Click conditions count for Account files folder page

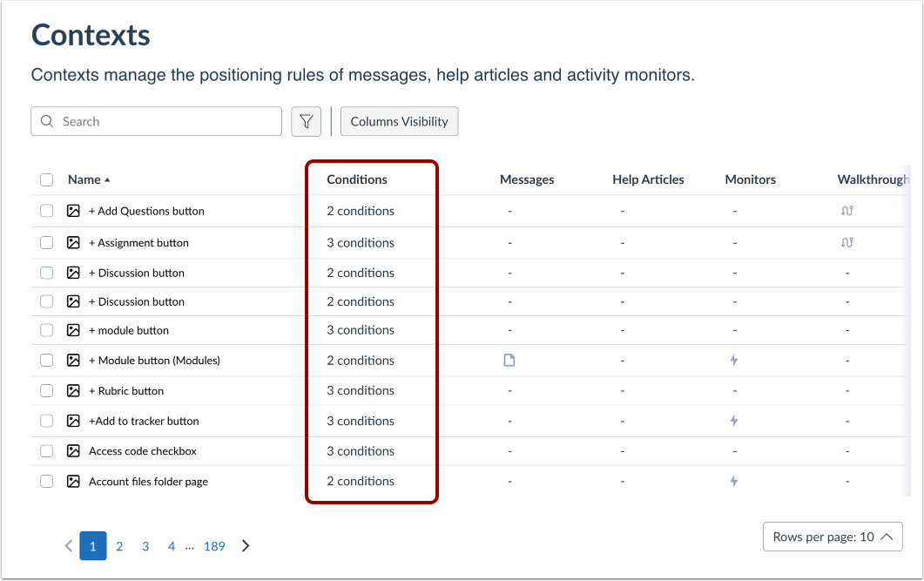pos(361,482)
